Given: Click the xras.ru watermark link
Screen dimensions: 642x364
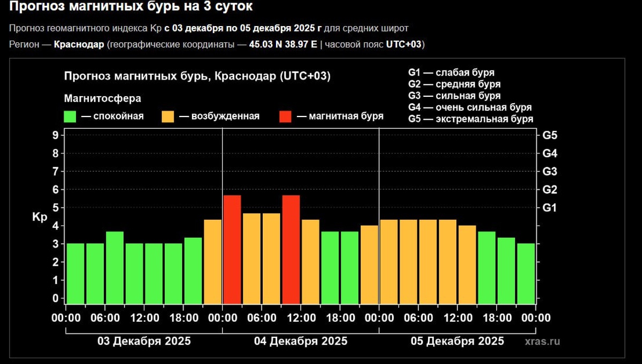Looking at the screenshot, I should (542, 340).
